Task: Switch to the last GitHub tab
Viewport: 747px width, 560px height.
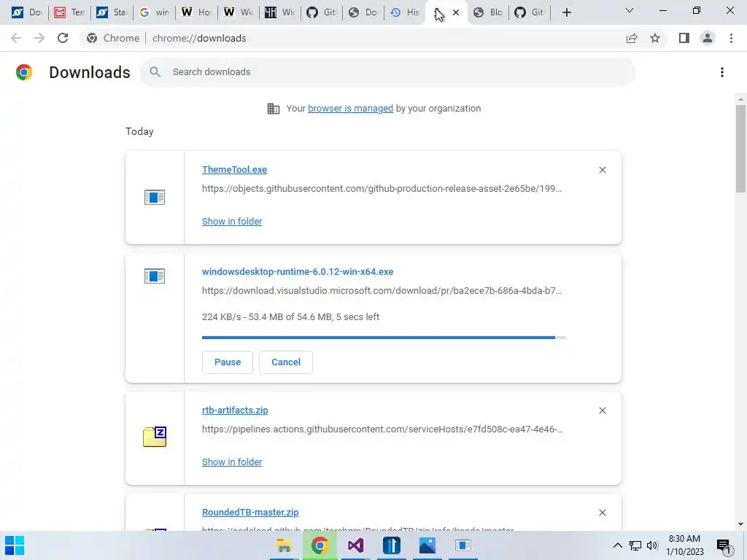Action: pyautogui.click(x=529, y=12)
